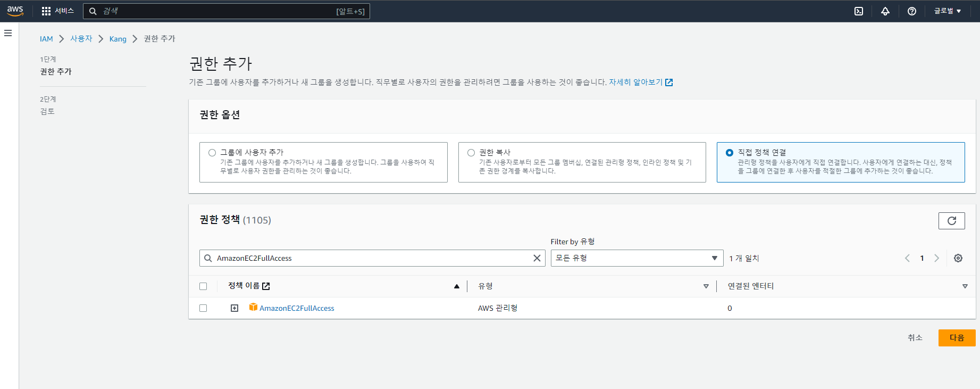Open the 서비스 services grid menu

(58, 11)
